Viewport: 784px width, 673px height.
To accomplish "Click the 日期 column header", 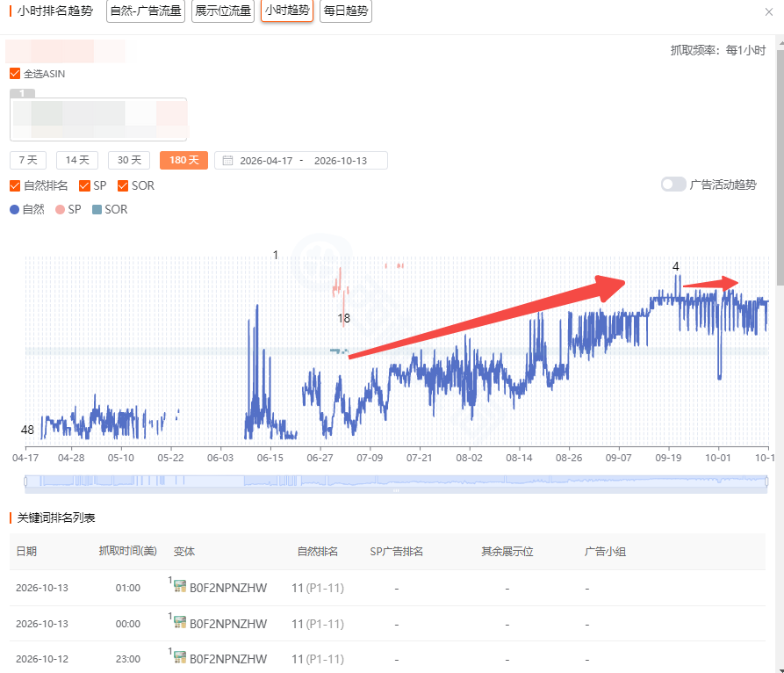I will 26,552.
